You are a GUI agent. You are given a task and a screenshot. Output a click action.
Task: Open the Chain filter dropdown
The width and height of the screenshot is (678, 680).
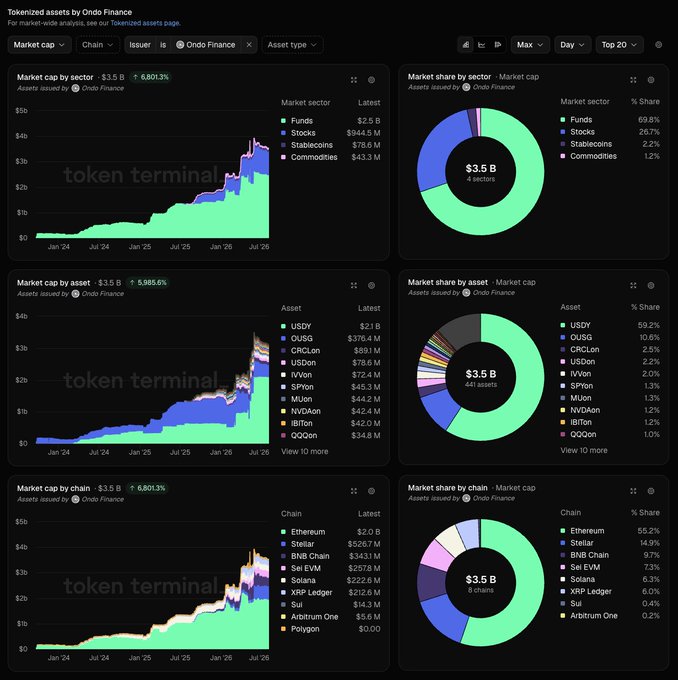(98, 45)
